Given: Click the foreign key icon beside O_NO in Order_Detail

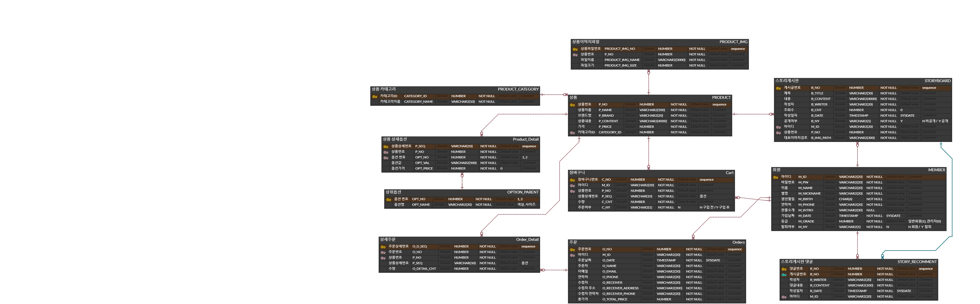Looking at the screenshot, I should click(383, 252).
